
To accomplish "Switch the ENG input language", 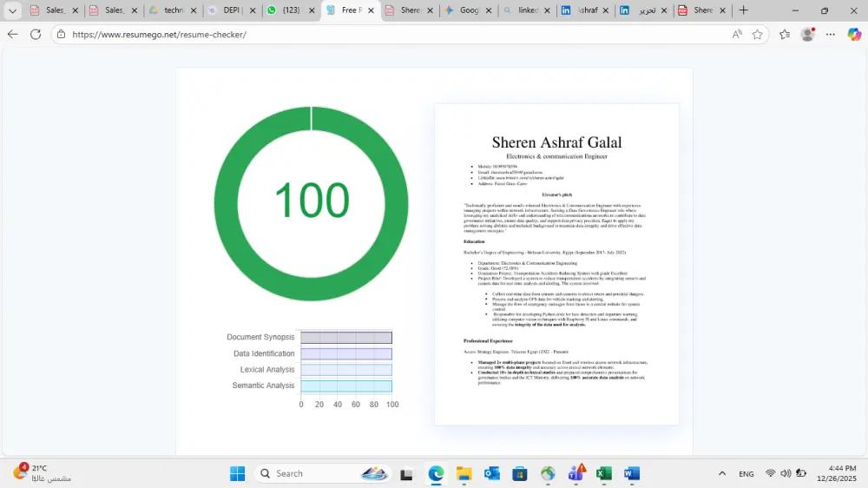I will 746,473.
